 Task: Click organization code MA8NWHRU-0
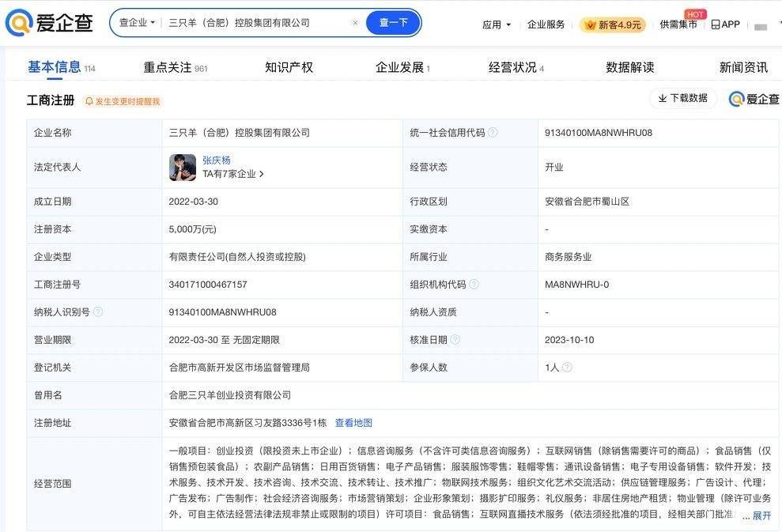pyautogui.click(x=577, y=285)
